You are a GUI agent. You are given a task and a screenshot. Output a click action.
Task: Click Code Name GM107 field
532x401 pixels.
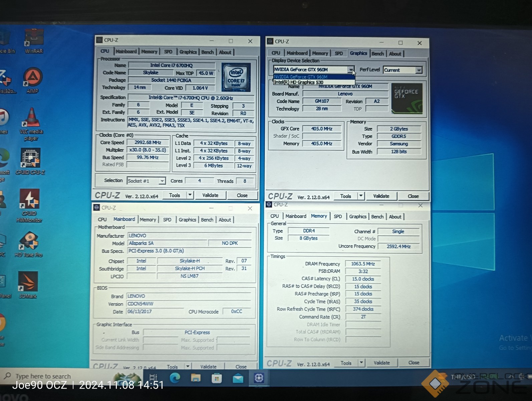tap(322, 101)
